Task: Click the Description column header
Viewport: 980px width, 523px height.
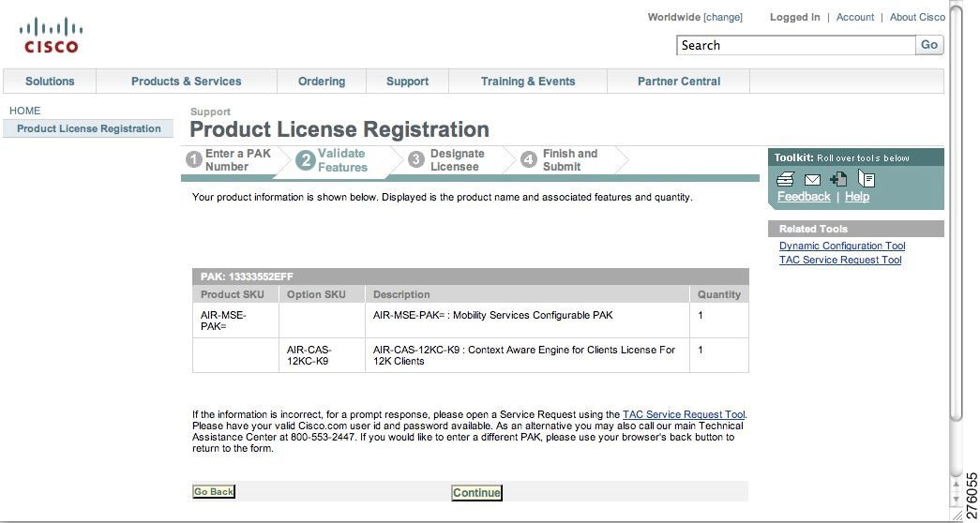Action: 527,294
